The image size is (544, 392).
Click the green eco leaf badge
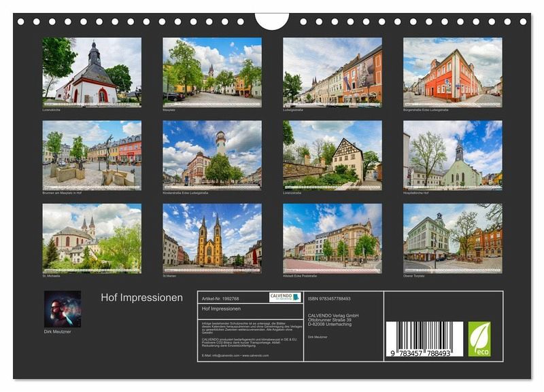click(x=479, y=338)
